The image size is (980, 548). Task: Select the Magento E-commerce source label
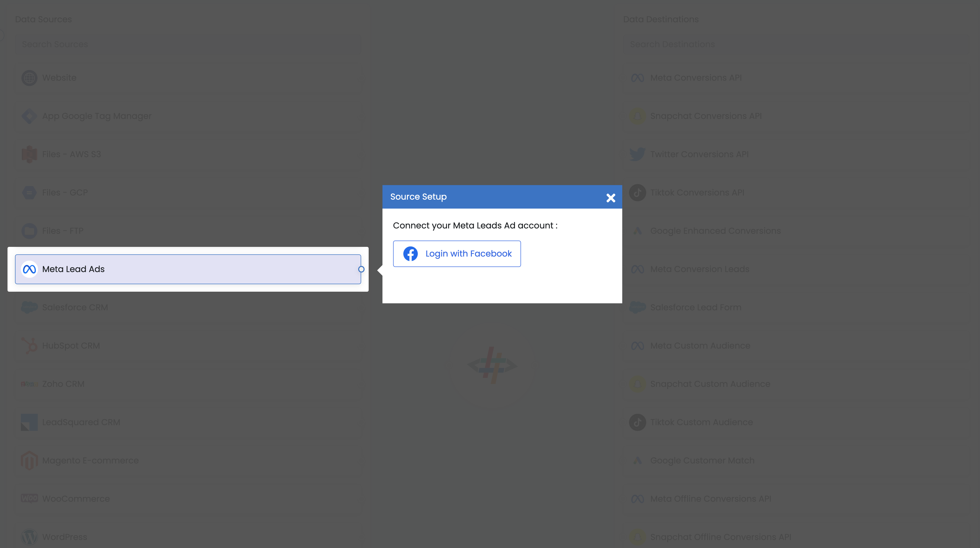click(x=91, y=461)
